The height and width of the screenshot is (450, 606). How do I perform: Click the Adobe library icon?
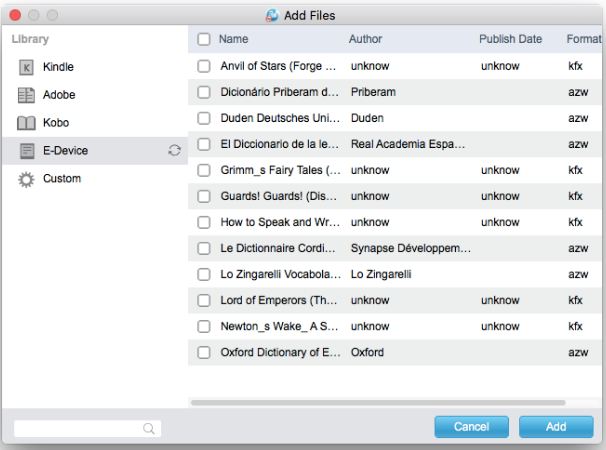click(27, 95)
